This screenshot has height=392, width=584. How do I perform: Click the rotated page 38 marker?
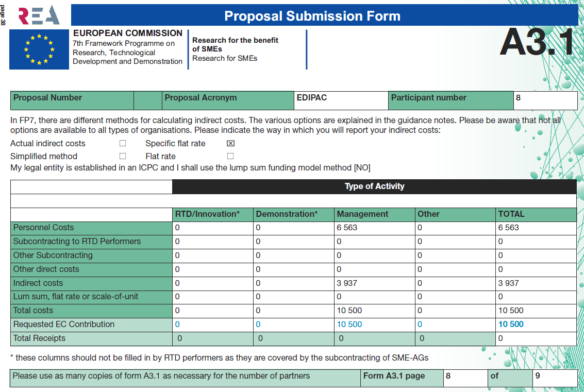click(x=3, y=15)
